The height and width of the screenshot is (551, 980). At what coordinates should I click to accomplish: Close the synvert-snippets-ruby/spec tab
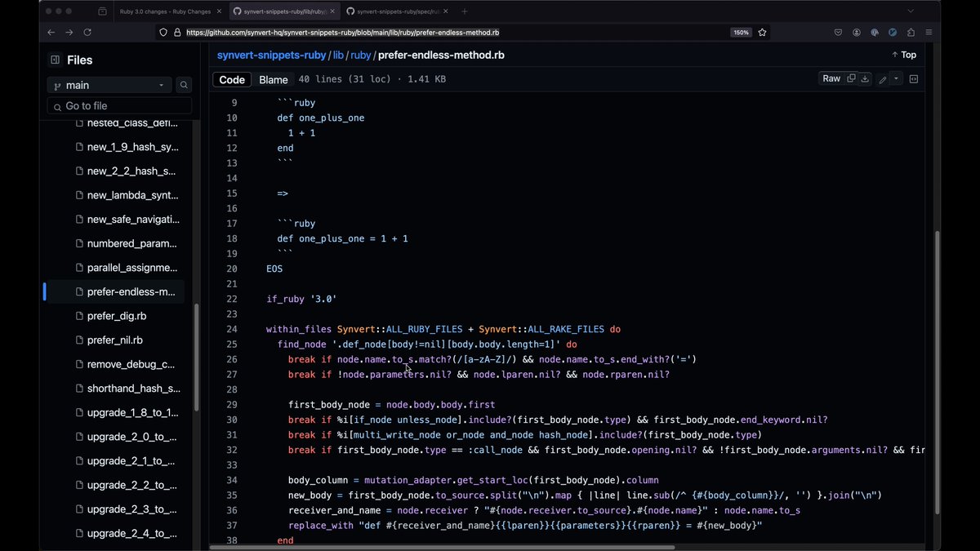point(445,11)
